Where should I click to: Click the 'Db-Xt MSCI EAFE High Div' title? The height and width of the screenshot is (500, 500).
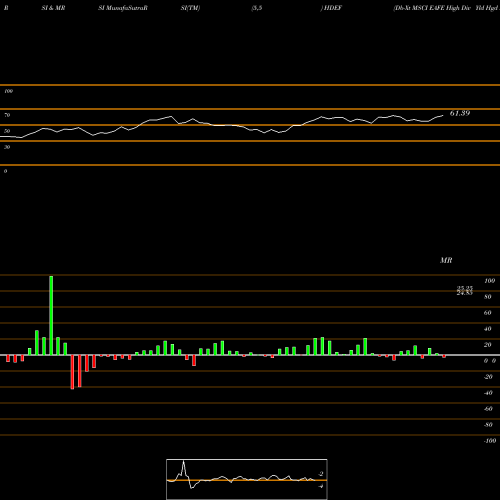pyautogui.click(x=432, y=8)
